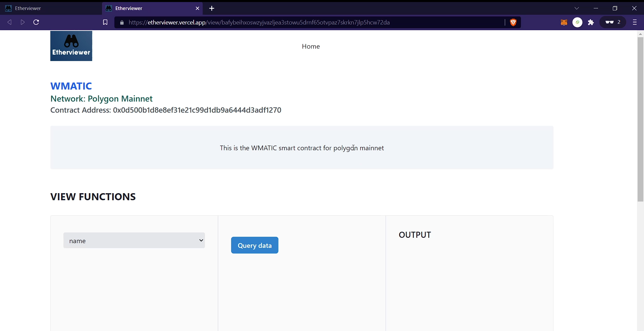Viewport: 644px width, 331px height.
Task: Click Network: Polygon Mainnet text
Action: pyautogui.click(x=101, y=99)
